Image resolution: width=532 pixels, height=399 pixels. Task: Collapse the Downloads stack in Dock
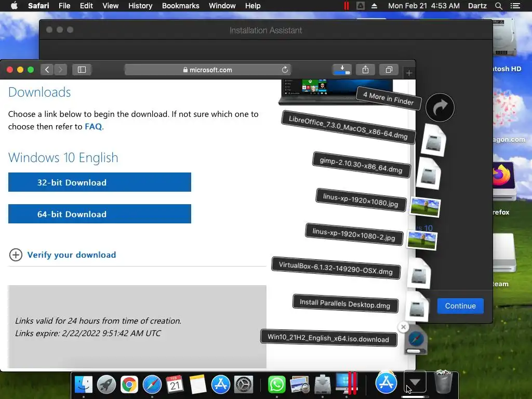(415, 382)
